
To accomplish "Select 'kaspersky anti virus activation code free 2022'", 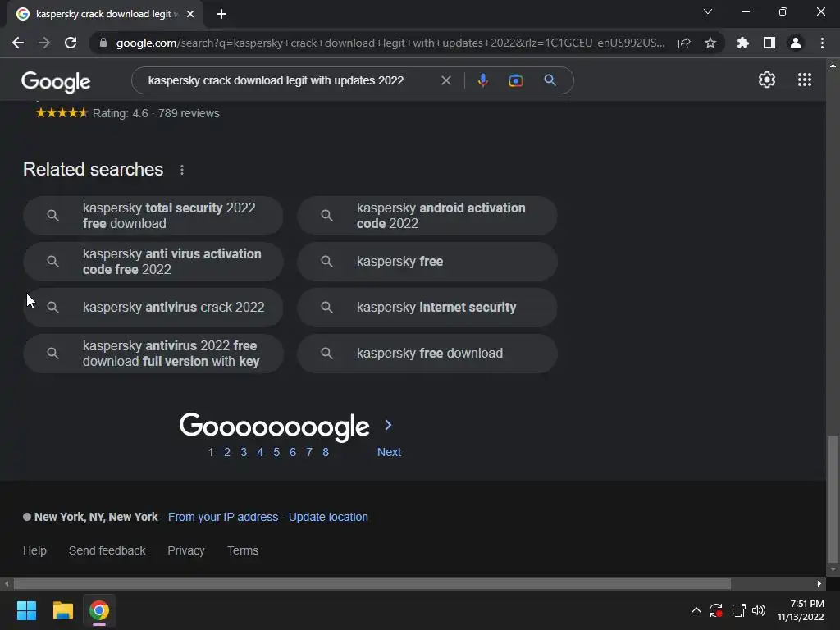I will pos(153,262).
